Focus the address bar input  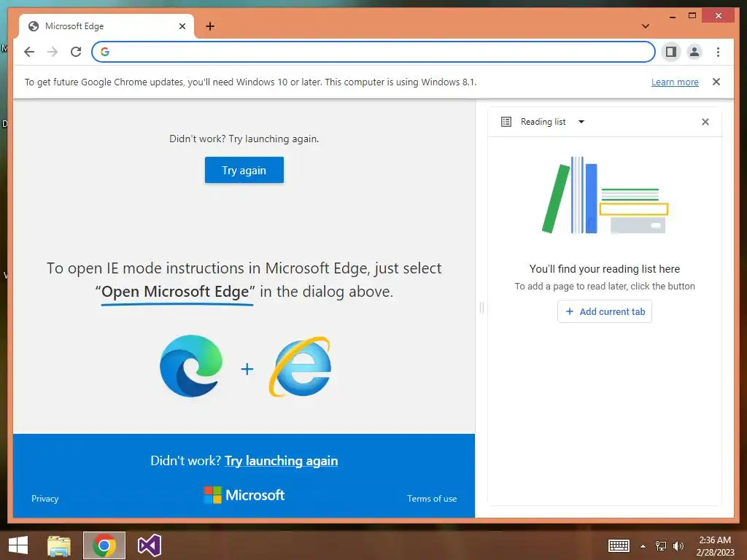pos(373,52)
